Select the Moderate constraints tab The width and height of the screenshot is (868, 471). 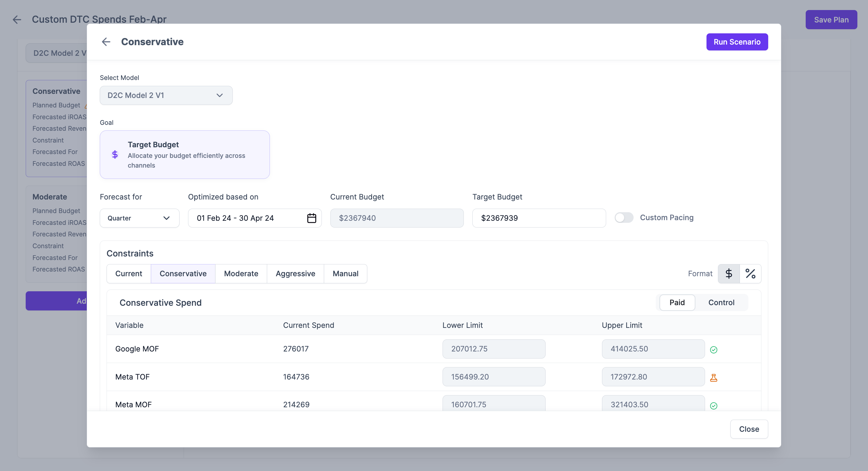(x=241, y=274)
